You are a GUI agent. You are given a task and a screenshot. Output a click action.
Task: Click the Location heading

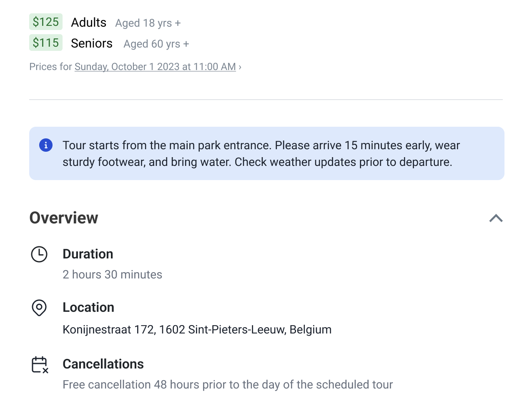[x=88, y=307]
